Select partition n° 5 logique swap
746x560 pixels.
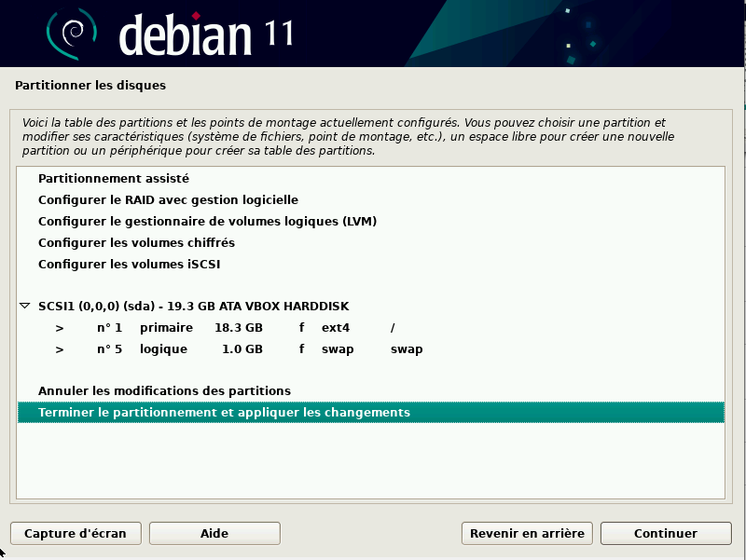[x=371, y=348]
